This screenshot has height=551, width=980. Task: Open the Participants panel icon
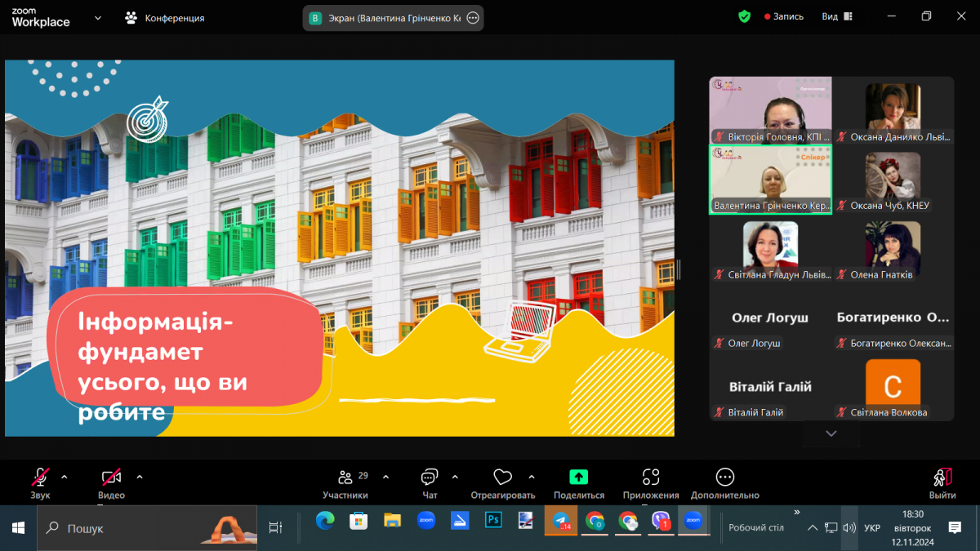coord(345,478)
